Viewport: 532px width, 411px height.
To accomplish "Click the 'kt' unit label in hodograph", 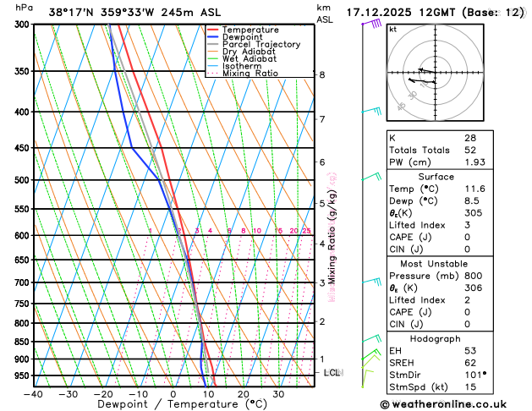I will pos(393,30).
